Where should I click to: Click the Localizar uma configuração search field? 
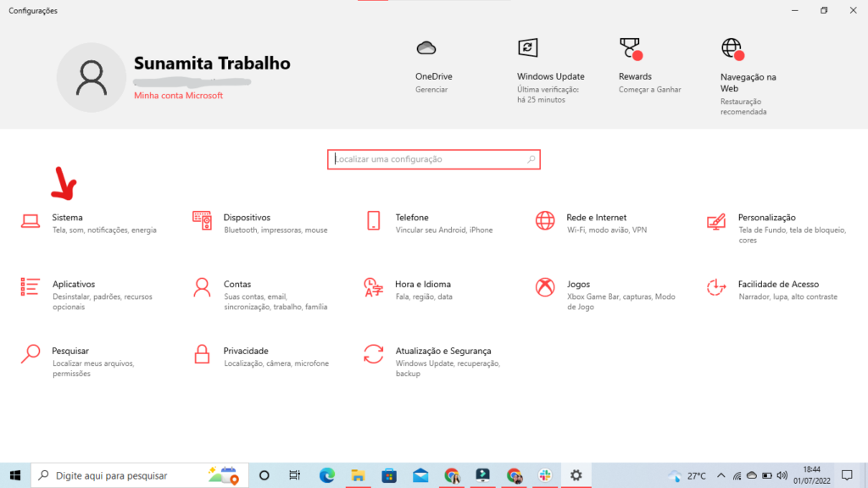click(432, 159)
